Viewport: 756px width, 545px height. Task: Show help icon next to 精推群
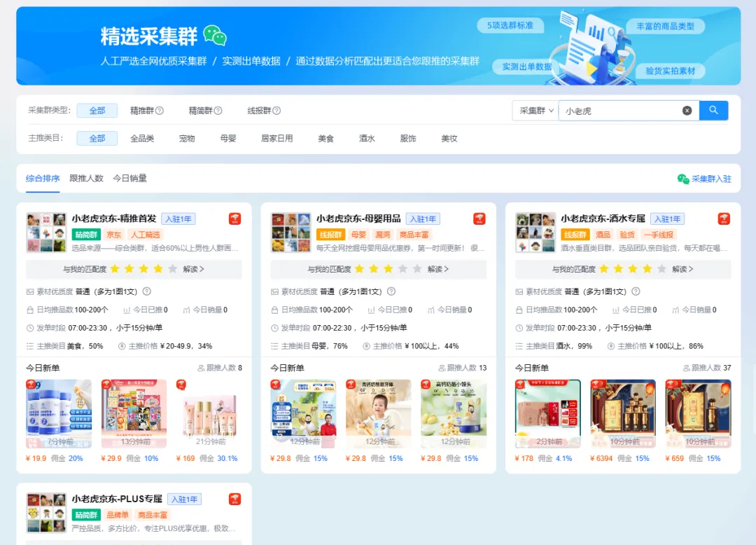click(x=160, y=111)
